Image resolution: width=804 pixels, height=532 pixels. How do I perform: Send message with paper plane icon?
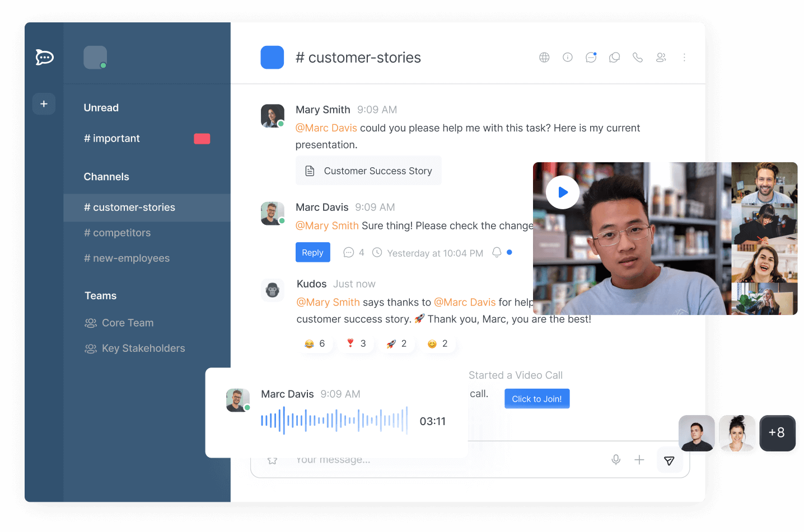pyautogui.click(x=669, y=460)
